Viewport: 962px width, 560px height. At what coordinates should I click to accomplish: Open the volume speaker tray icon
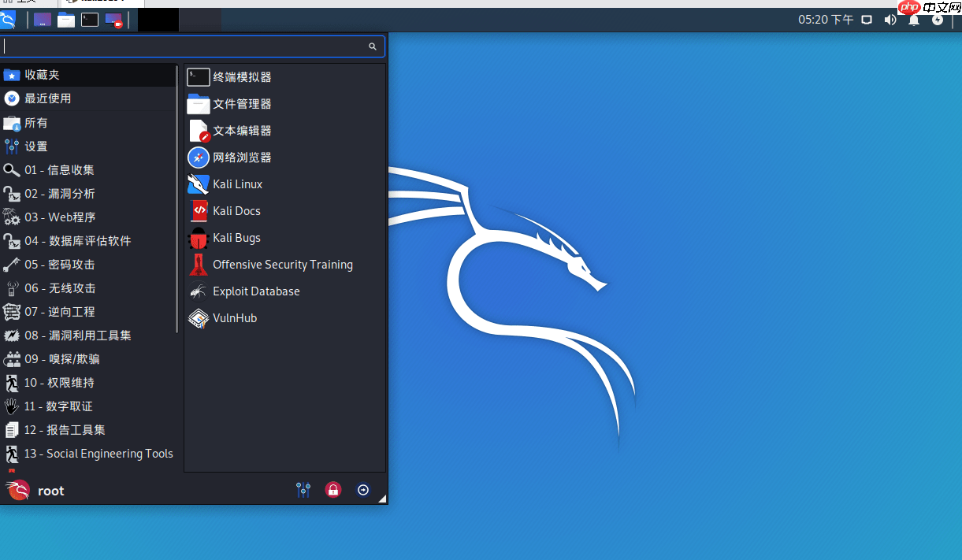890,20
